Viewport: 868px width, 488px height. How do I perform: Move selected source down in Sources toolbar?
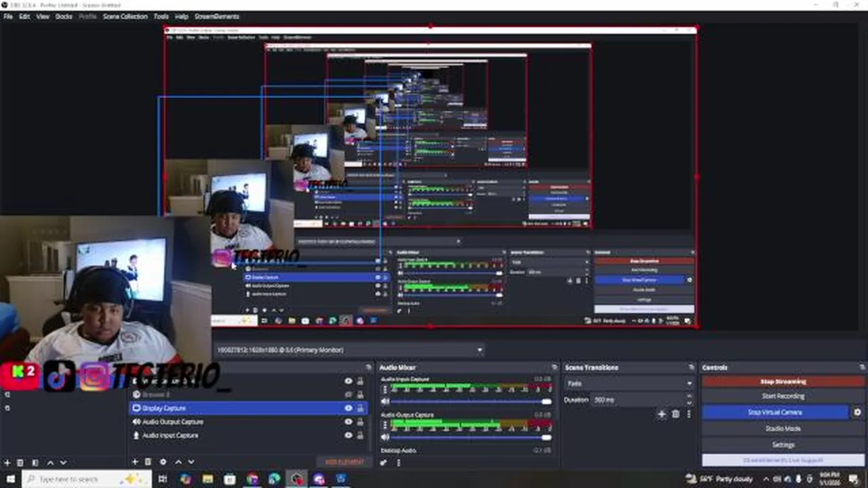191,462
